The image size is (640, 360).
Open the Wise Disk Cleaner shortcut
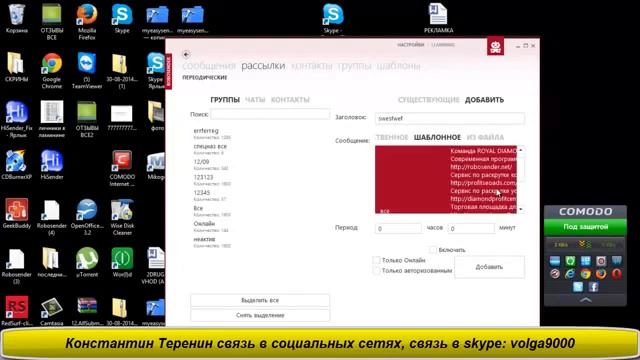point(122,217)
